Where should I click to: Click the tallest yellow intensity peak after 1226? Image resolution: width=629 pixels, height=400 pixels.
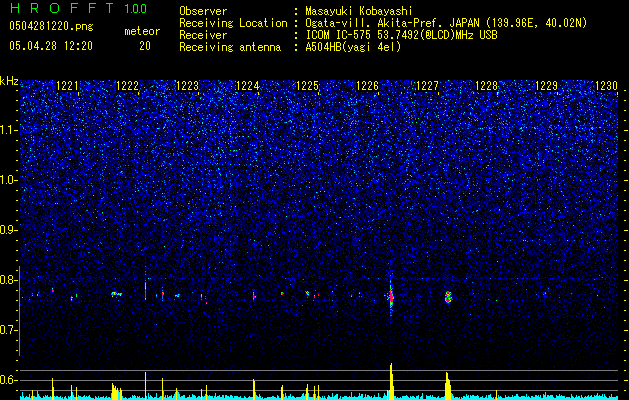(391, 381)
